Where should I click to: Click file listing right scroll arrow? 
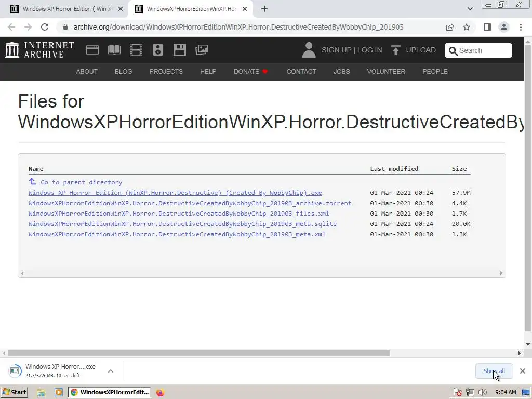pyautogui.click(x=501, y=273)
